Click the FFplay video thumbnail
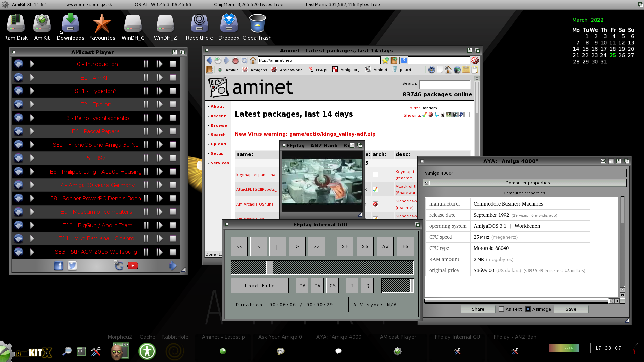The width and height of the screenshot is (644, 362). click(322, 181)
